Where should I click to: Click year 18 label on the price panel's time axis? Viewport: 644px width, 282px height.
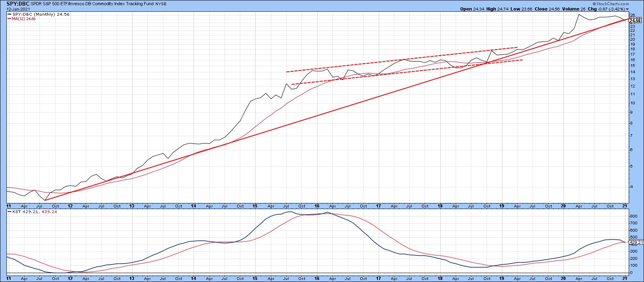click(x=440, y=206)
